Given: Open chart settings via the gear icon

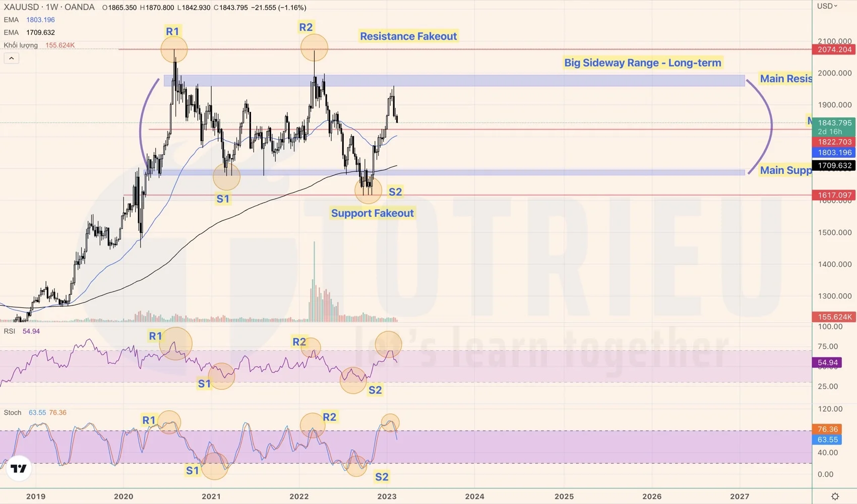Looking at the screenshot, I should coord(835,496).
